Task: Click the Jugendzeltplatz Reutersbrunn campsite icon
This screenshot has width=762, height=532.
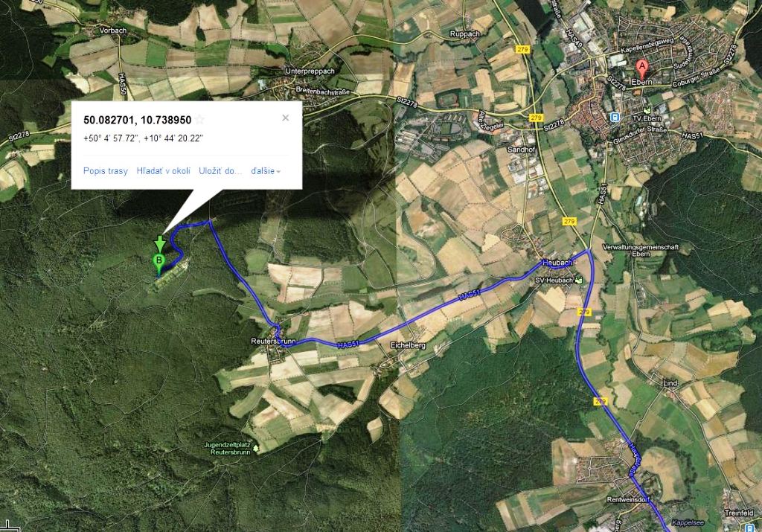Action: tap(256, 448)
